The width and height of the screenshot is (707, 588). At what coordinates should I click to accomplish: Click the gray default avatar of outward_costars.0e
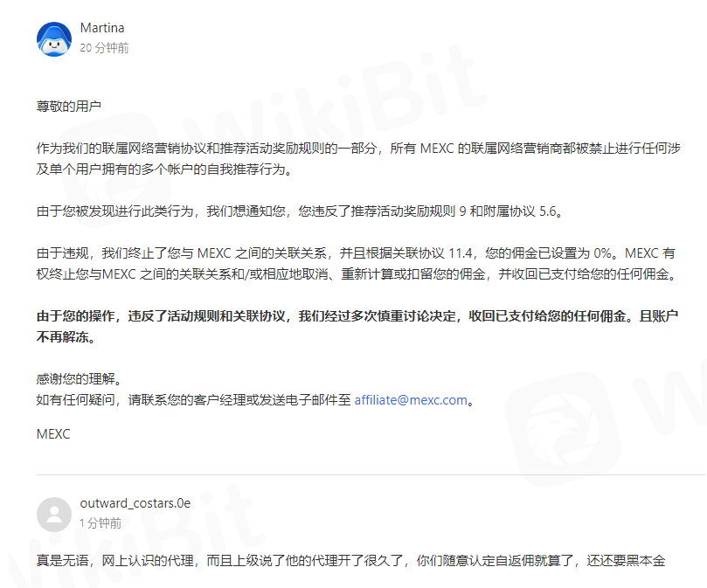pos(54,515)
